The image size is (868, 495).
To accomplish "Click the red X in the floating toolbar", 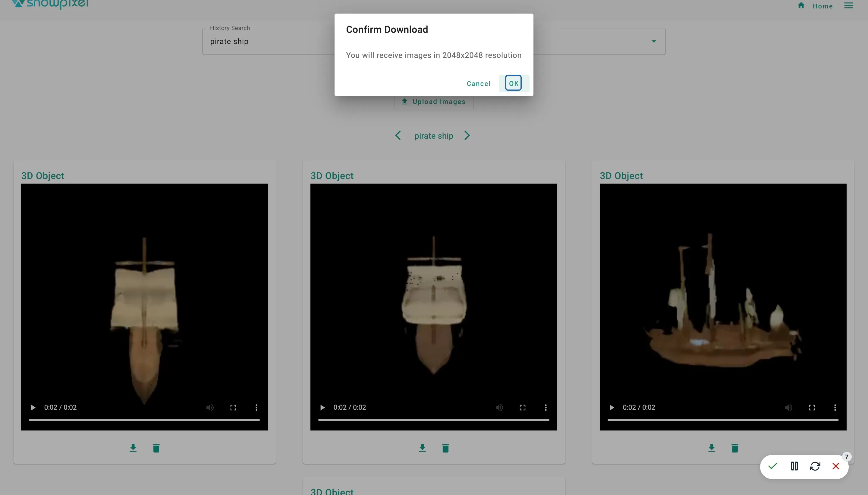I will click(x=836, y=466).
